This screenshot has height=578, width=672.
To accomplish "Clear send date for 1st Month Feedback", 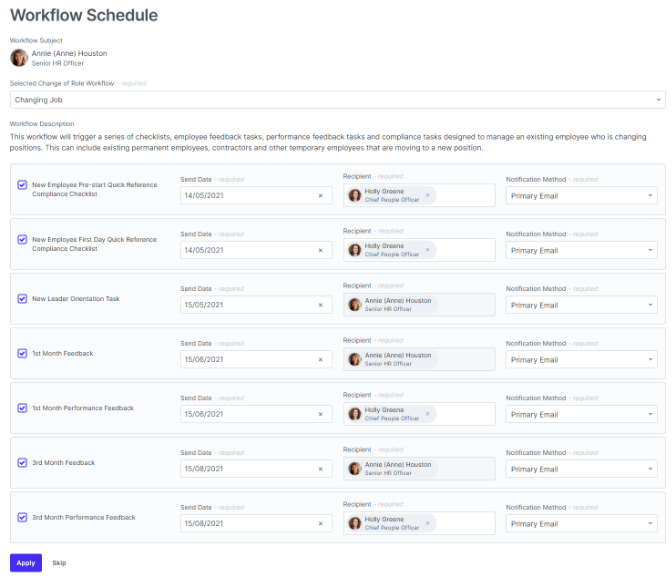I will [x=320, y=360].
